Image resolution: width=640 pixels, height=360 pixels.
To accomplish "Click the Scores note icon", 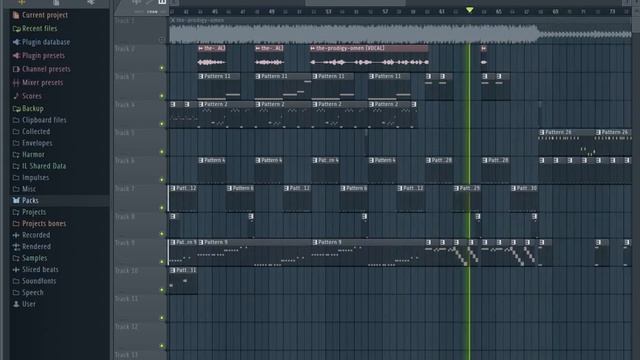I will (16, 96).
